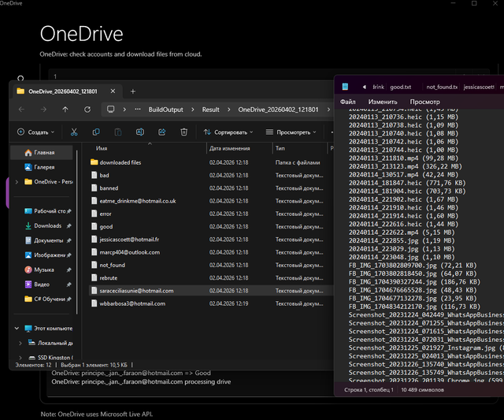
Task: Refresh the Explorer folder view
Action: (x=87, y=110)
